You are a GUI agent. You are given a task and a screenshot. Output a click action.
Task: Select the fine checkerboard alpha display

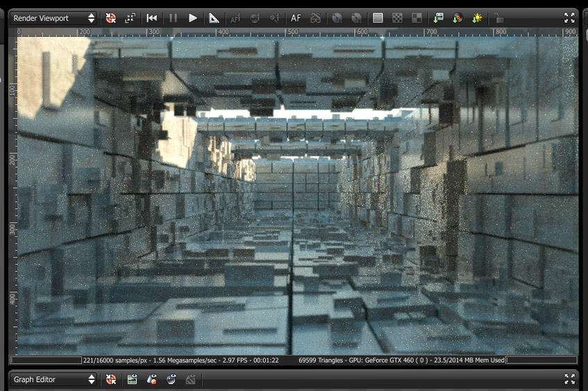398,18
